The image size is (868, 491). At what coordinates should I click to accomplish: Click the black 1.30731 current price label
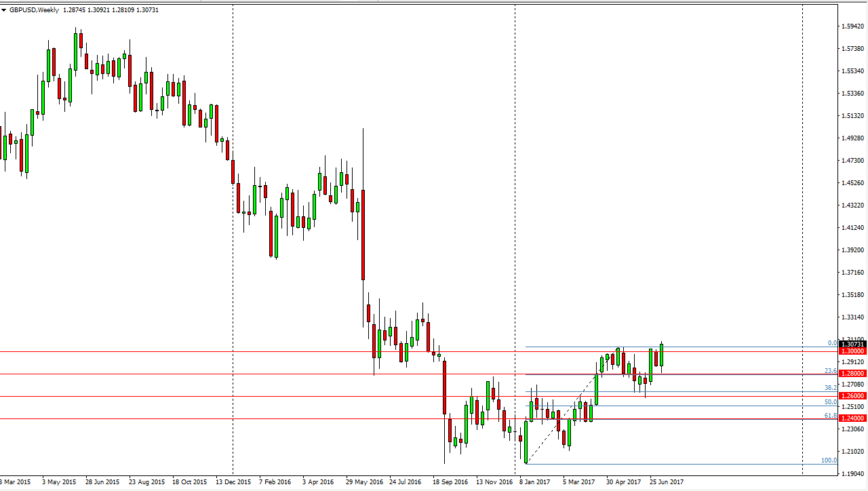pyautogui.click(x=852, y=345)
